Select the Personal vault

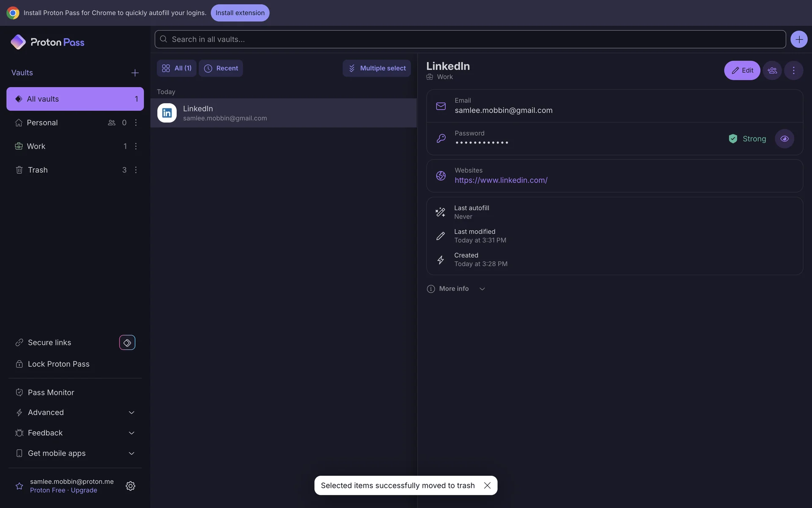(42, 122)
